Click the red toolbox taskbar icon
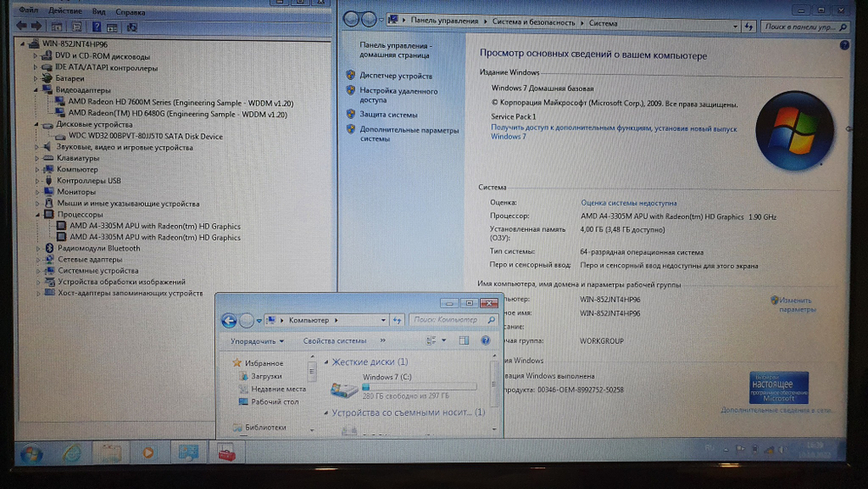Screen dimensions: 868x489 (226, 453)
